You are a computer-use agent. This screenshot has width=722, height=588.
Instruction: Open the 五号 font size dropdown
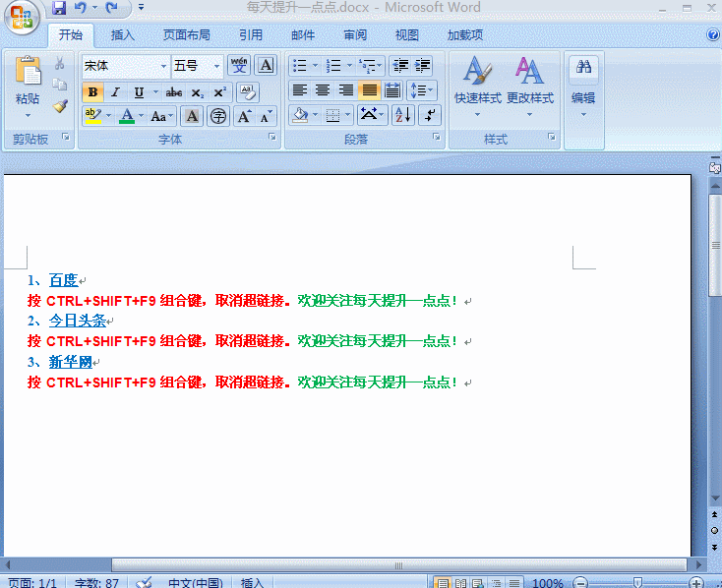[216, 66]
